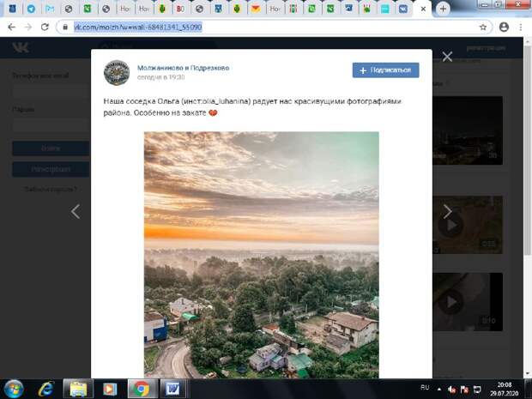The width and height of the screenshot is (532, 399).
Task: Click the Войти login button
Action: coord(51,148)
